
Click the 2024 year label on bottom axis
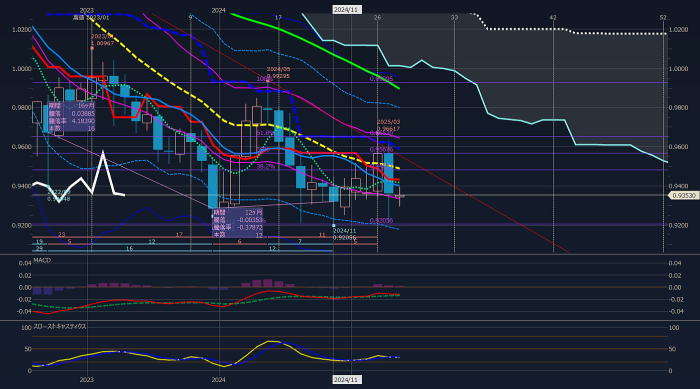tap(218, 380)
